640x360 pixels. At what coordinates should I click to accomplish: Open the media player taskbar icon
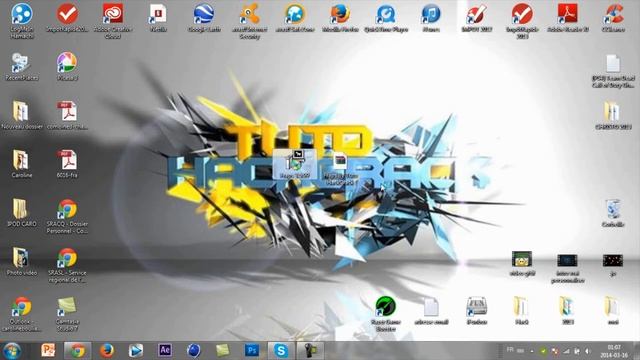[136, 351]
